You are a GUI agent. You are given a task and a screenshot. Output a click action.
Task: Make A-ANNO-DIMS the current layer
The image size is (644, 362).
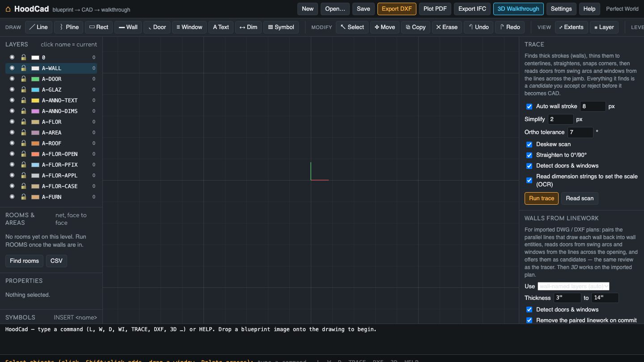coord(60,111)
